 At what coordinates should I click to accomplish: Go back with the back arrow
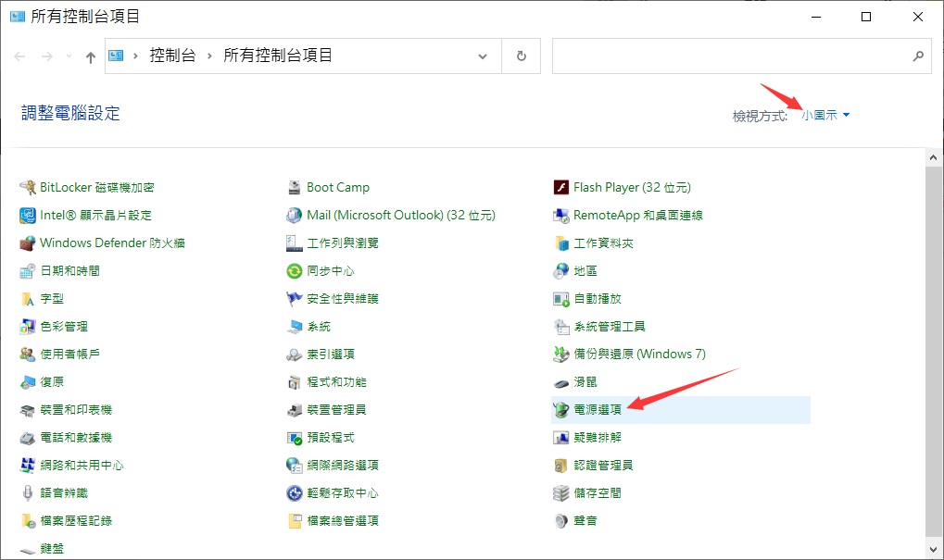(19, 56)
